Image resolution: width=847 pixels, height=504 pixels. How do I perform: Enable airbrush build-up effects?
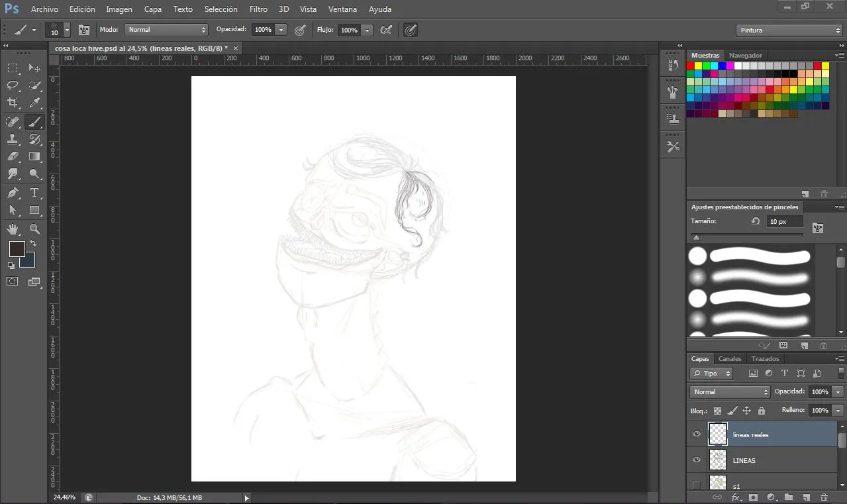click(x=387, y=30)
